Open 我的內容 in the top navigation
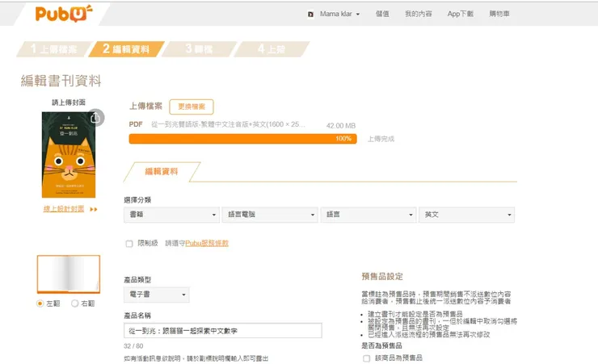598x364 pixels. pos(418,14)
